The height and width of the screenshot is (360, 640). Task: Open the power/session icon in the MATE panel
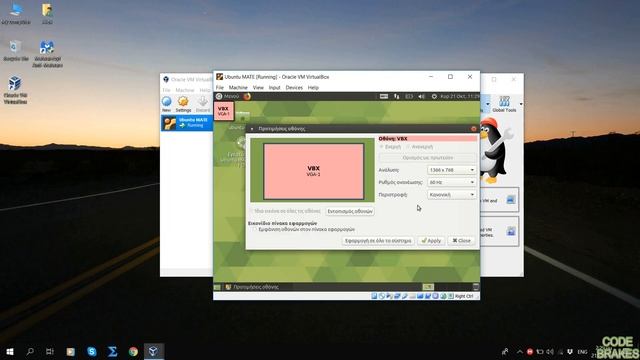tap(434, 96)
